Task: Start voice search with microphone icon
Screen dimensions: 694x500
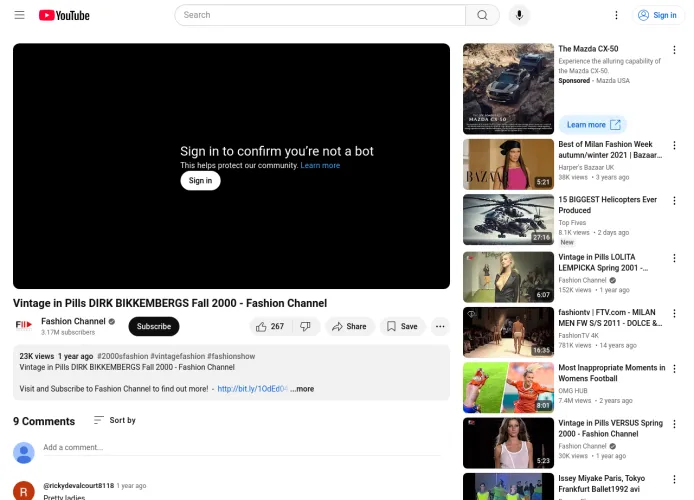Action: tap(519, 15)
